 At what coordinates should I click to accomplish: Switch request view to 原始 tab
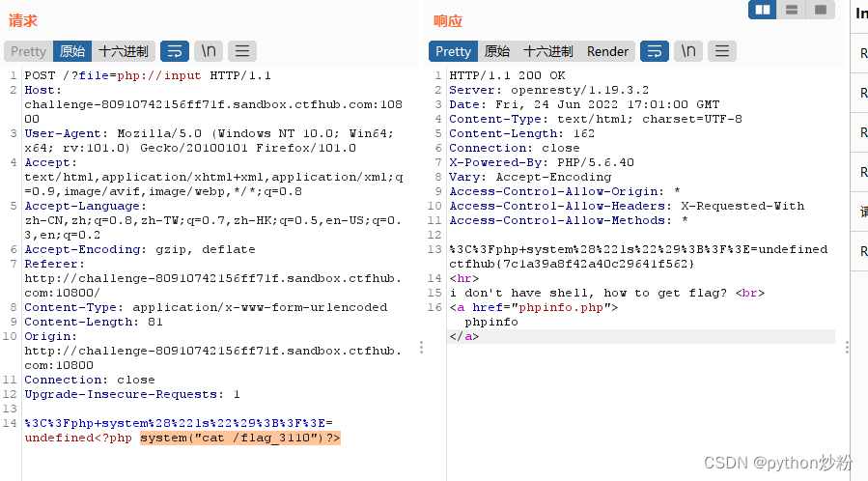point(72,51)
